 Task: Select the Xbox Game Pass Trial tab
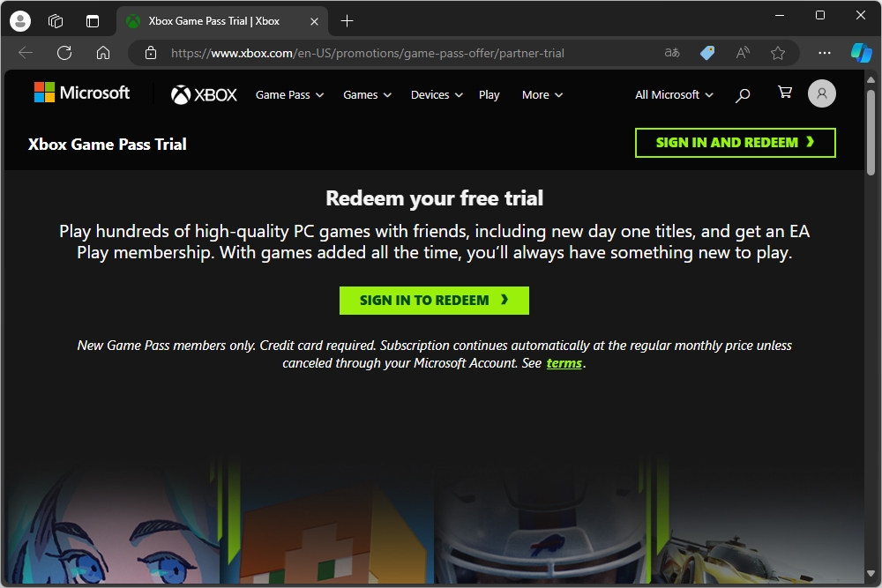[x=222, y=21]
